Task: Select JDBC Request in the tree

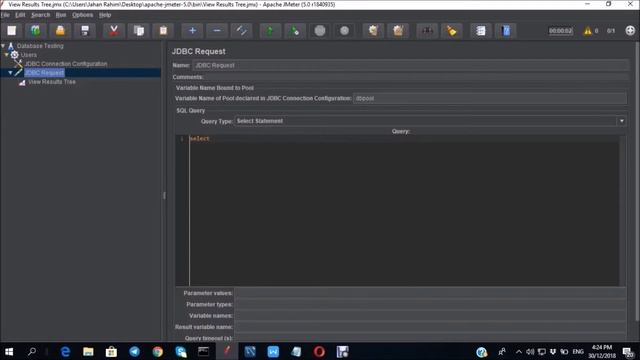Action: coord(44,73)
